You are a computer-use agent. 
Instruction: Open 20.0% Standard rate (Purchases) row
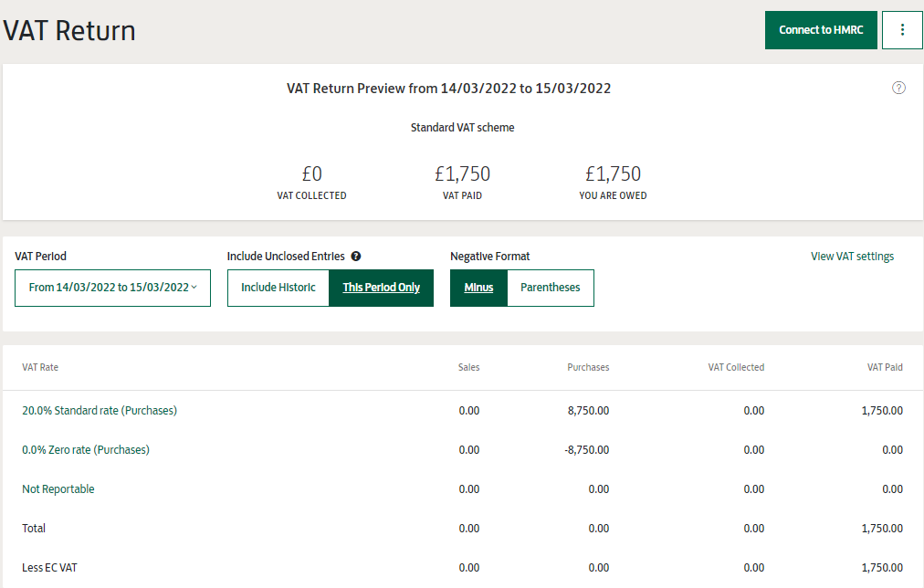(x=100, y=411)
